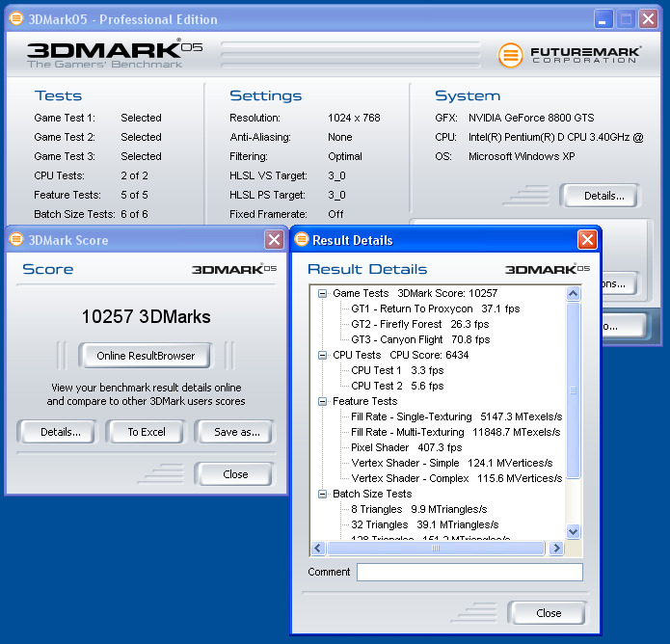Select CPU Test 1 3.3 fps row
Screen dimensions: 670x644
click(397, 370)
